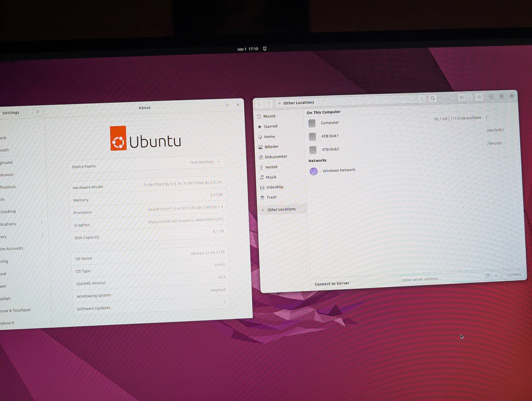Click the search icon in Files
The image size is (532, 401).
click(x=432, y=98)
